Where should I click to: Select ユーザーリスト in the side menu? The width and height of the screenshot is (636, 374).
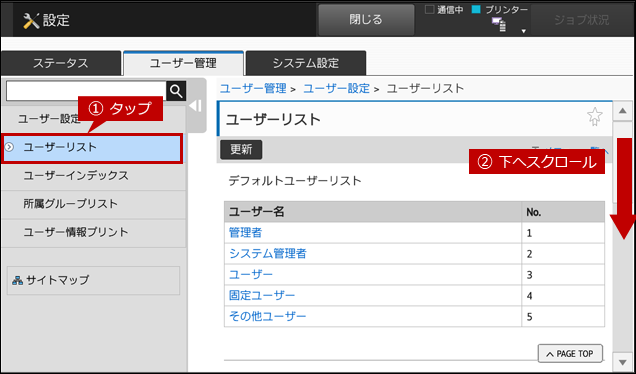coord(92,148)
